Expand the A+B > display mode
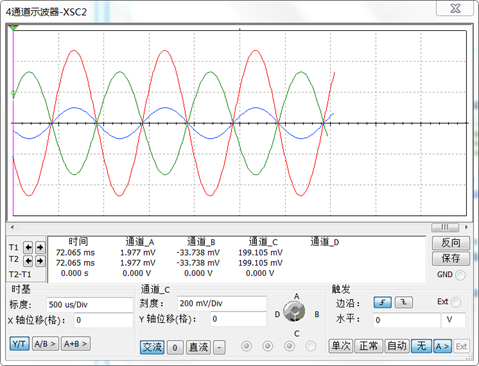Screen dimensions: 479x366 click(x=76, y=344)
